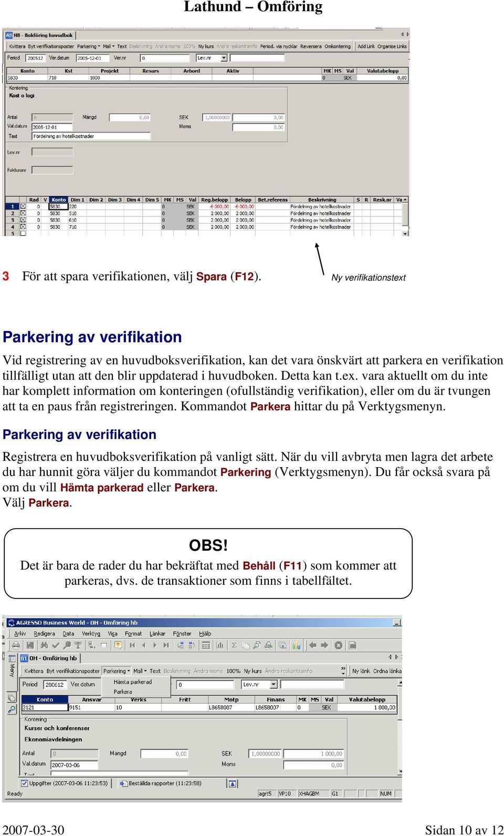Click Text field containing Fördelning av hotellkostnader

click(91, 136)
